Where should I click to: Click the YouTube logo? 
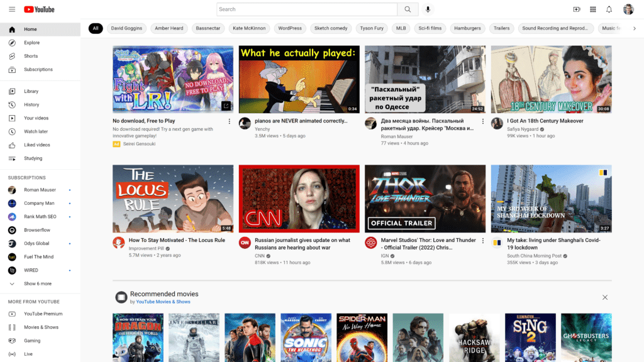[x=39, y=9]
